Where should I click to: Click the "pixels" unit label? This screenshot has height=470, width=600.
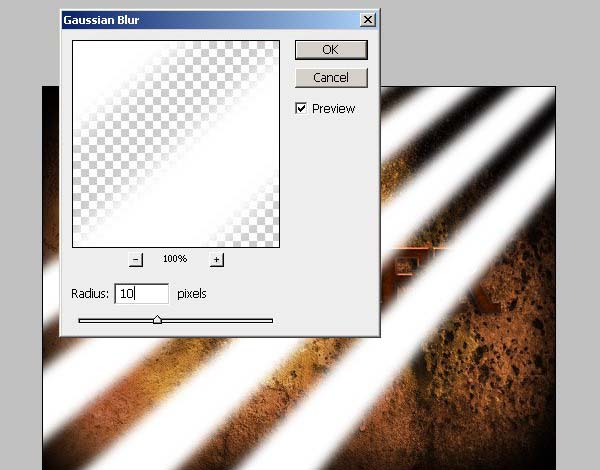point(192,294)
